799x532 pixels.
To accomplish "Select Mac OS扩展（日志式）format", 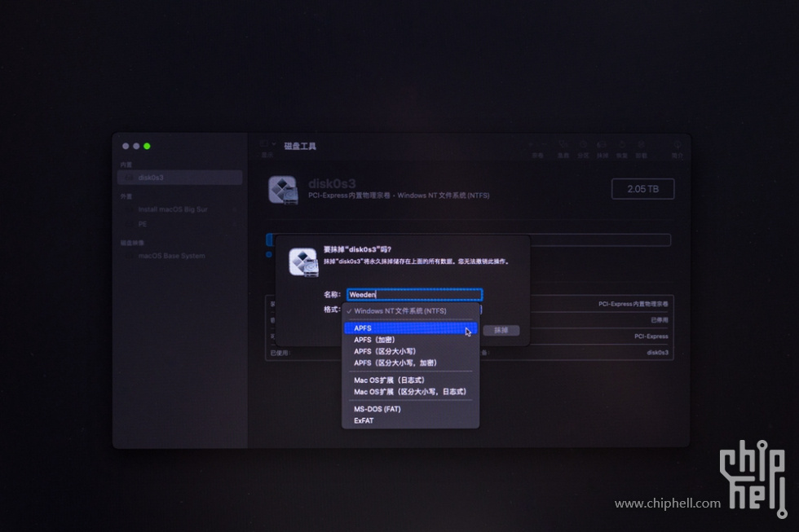I will click(x=410, y=380).
